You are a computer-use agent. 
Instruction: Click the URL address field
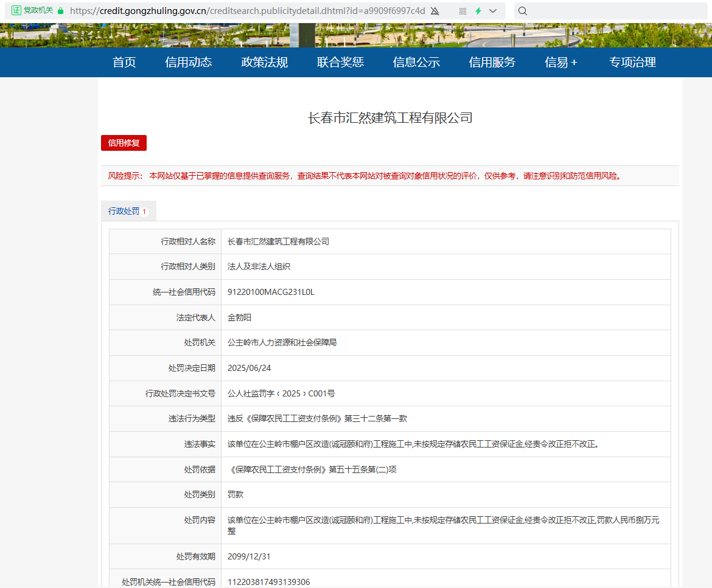pyautogui.click(x=243, y=11)
